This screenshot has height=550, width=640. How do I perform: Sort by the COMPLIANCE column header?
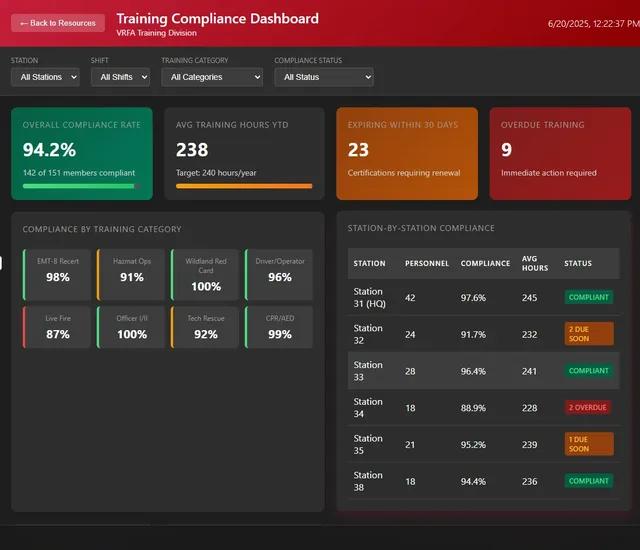[x=485, y=264]
